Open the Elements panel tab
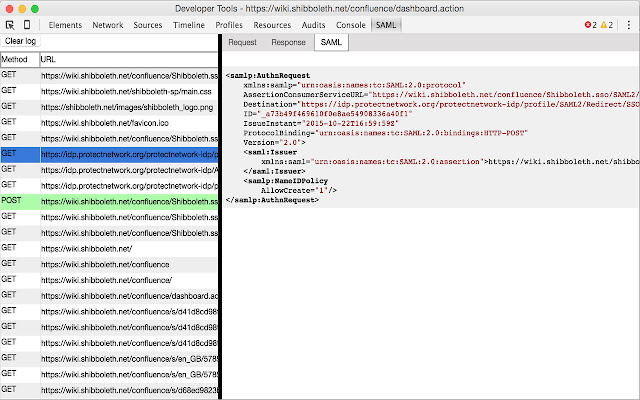The image size is (640, 400). (66, 23)
